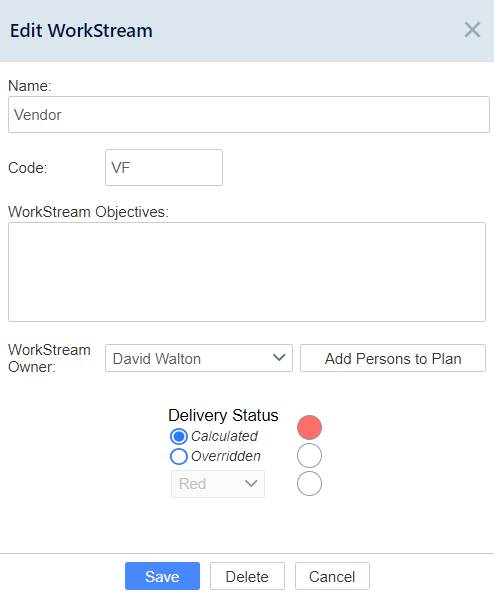Click the Edit WorkStream dialog title
This screenshot has width=494, height=596.
(x=81, y=30)
